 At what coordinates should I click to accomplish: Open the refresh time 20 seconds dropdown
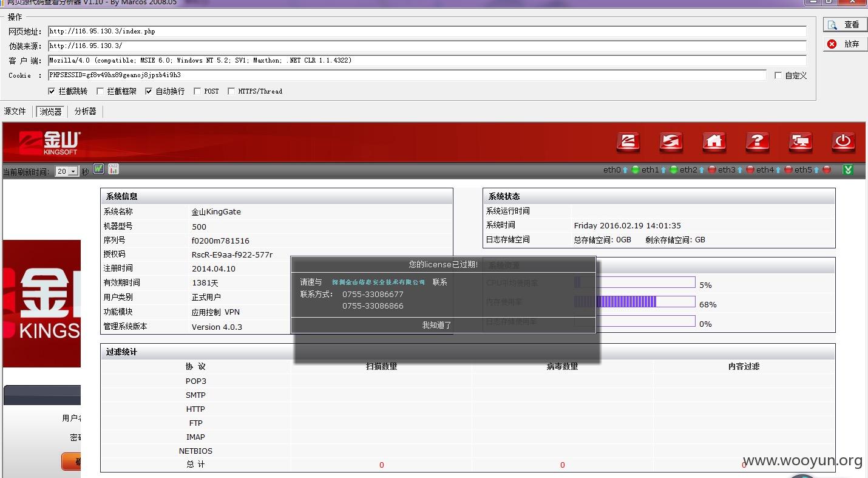pos(67,171)
